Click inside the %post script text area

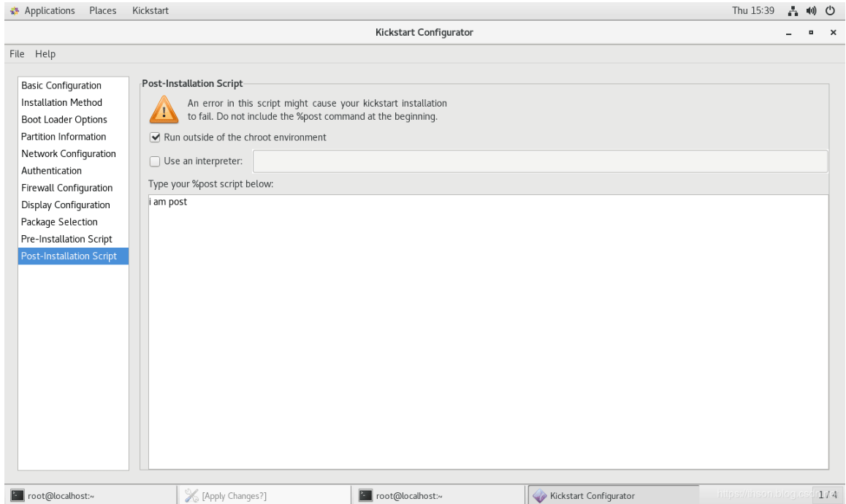click(x=488, y=332)
